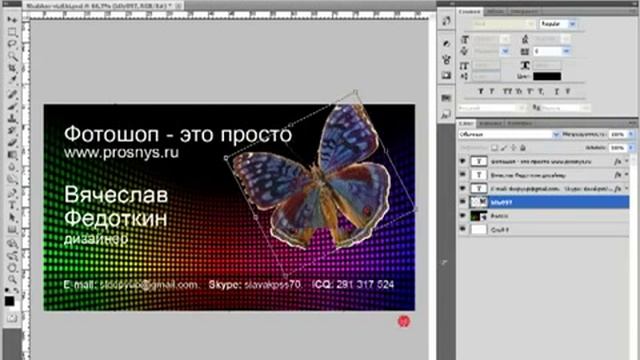This screenshot has height=360, width=640.
Task: Select the open document tab
Action: [98, 6]
